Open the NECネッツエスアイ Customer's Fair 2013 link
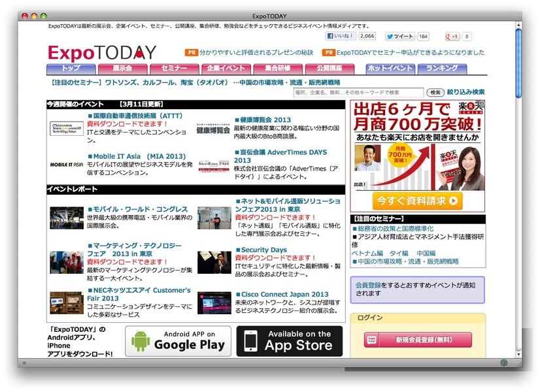Image resolution: width=540 pixels, height=392 pixels. (139, 294)
